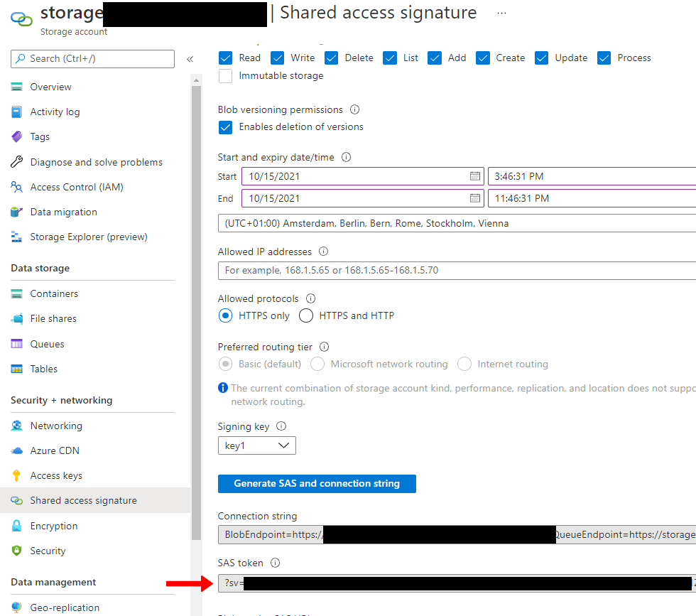696x616 pixels.
Task: Click the Shared access signature link icon
Action: pyautogui.click(x=16, y=500)
